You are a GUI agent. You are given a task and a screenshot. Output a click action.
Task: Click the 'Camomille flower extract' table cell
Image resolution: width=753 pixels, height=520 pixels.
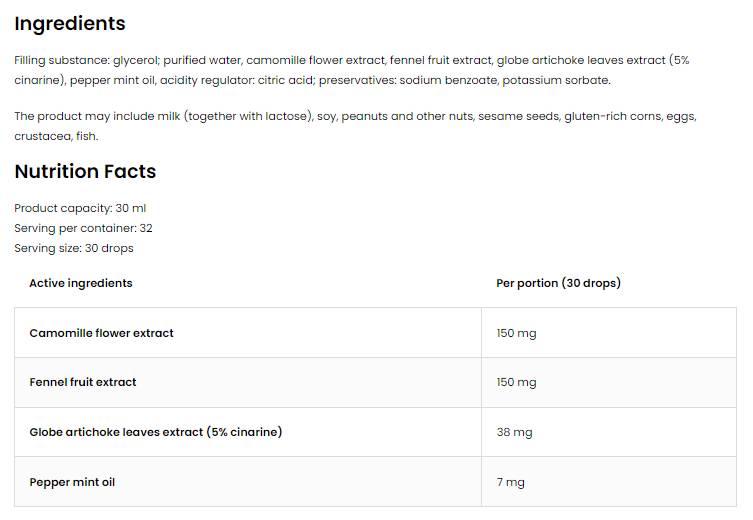pos(102,333)
